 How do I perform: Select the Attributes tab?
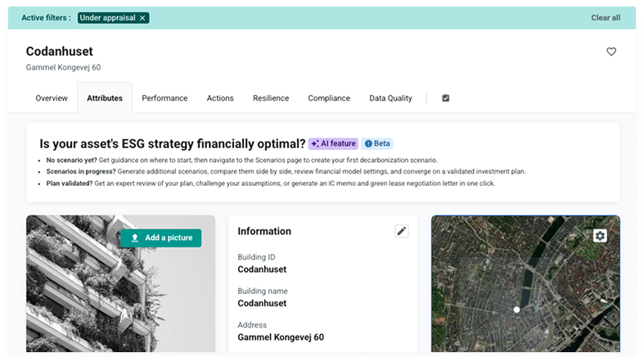point(105,98)
